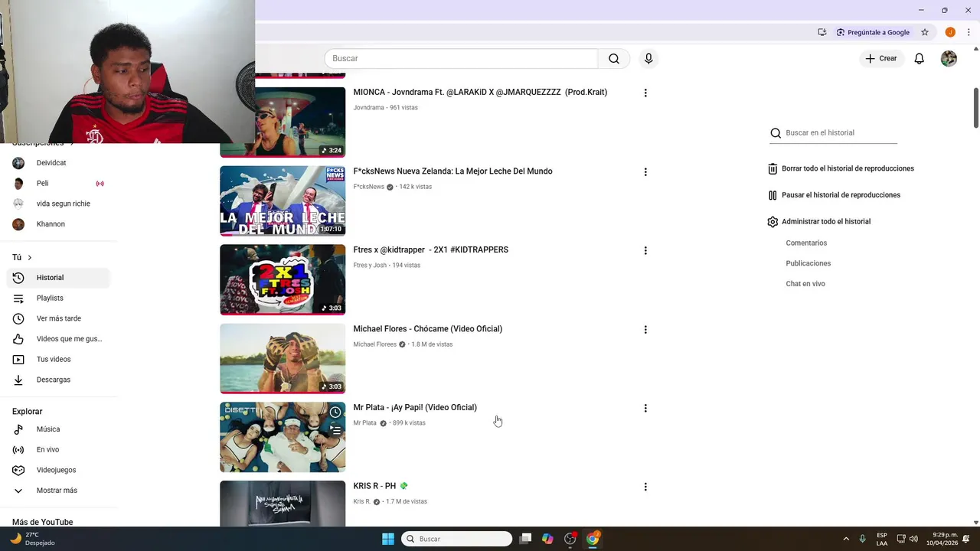
Task: Open Historial in sidebar
Action: [x=58, y=278]
